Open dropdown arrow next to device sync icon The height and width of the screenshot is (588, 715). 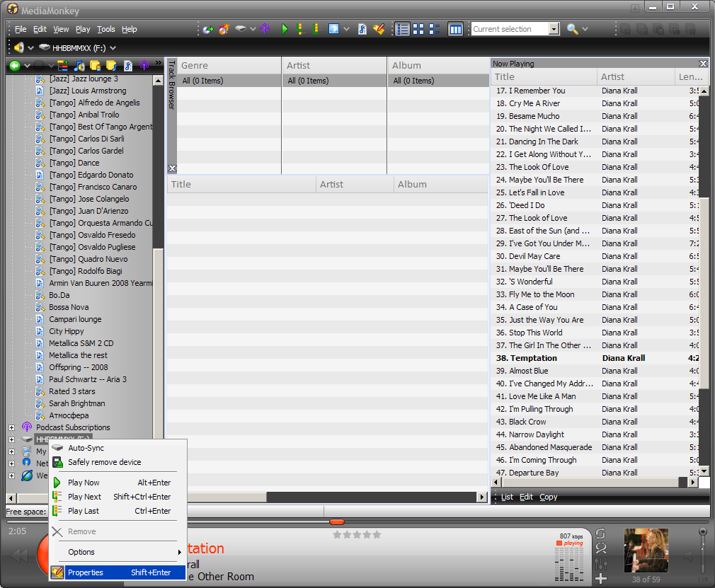pos(253,29)
